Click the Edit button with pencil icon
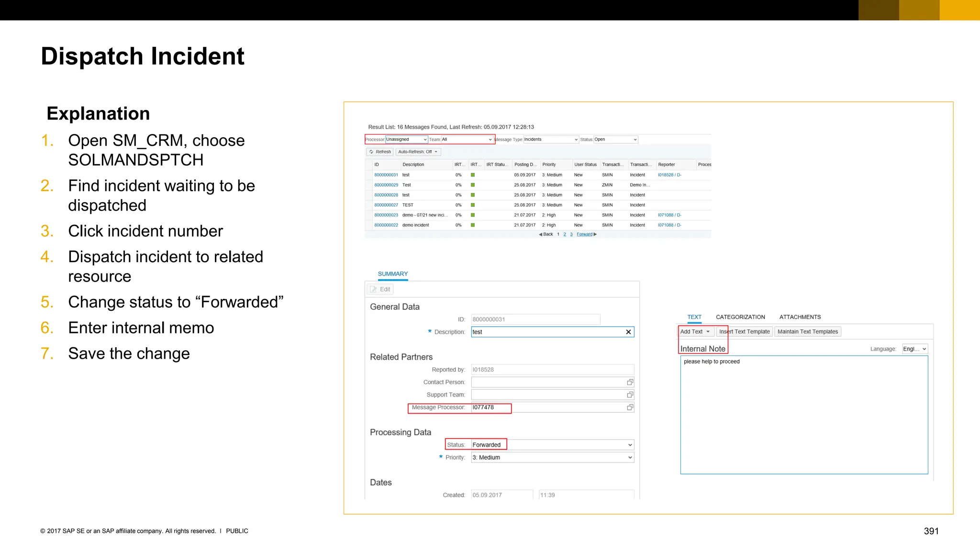980x551 pixels. pyautogui.click(x=380, y=289)
